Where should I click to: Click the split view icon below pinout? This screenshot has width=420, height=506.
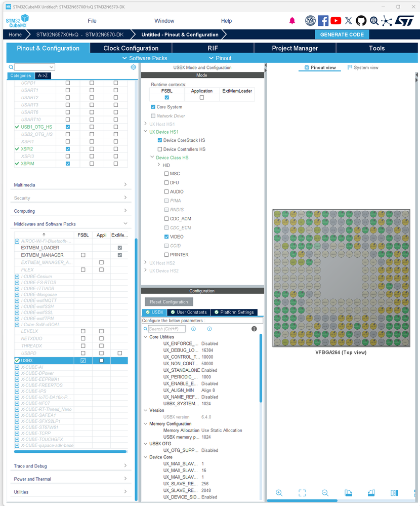[394, 493]
